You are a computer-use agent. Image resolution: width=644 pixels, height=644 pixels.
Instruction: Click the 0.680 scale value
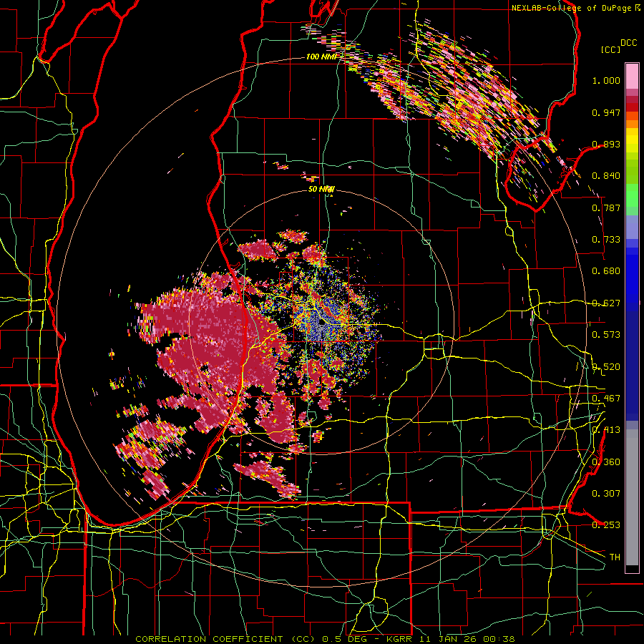click(606, 271)
